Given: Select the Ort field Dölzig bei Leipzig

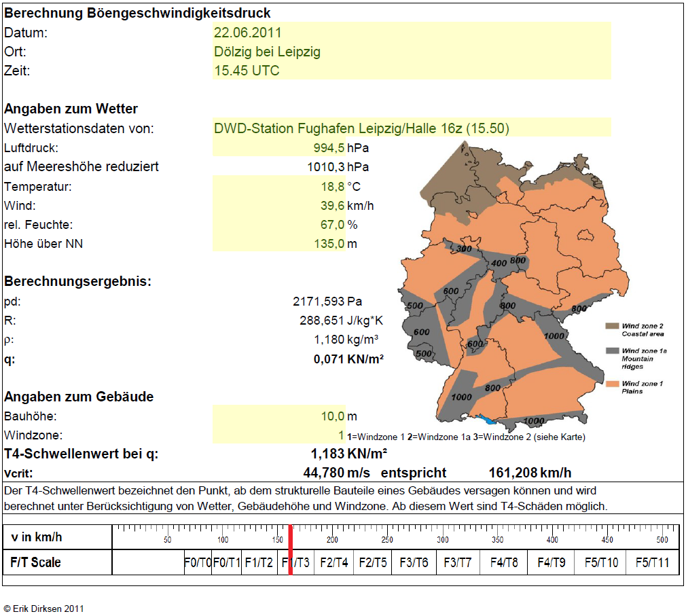Looking at the screenshot, I should [412, 51].
